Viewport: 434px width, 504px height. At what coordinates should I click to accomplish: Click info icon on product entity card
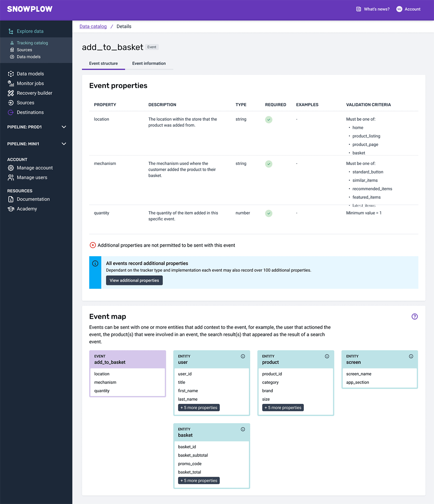327,356
